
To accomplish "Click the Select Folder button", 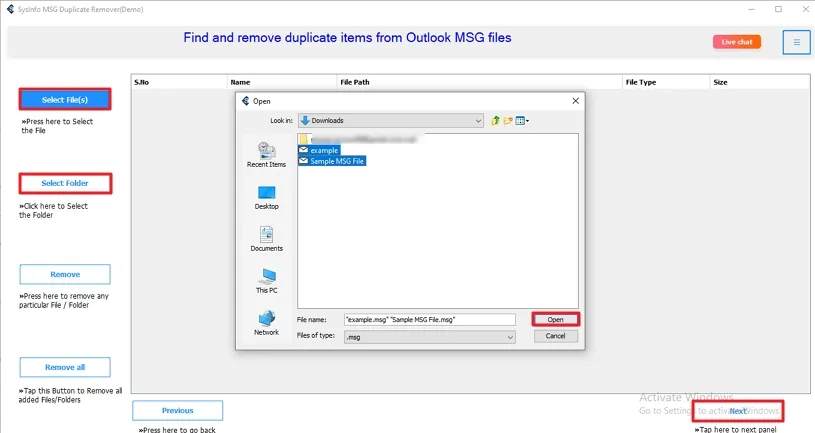I will (x=65, y=184).
